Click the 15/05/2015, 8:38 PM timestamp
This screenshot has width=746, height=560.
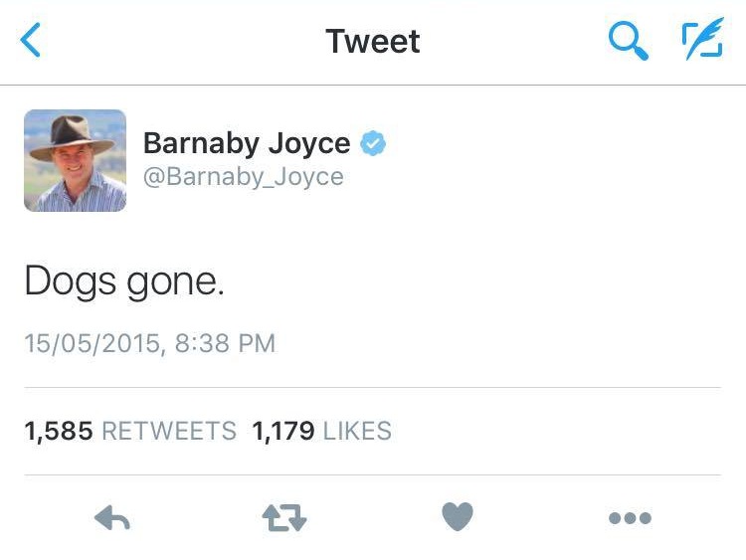(x=150, y=343)
